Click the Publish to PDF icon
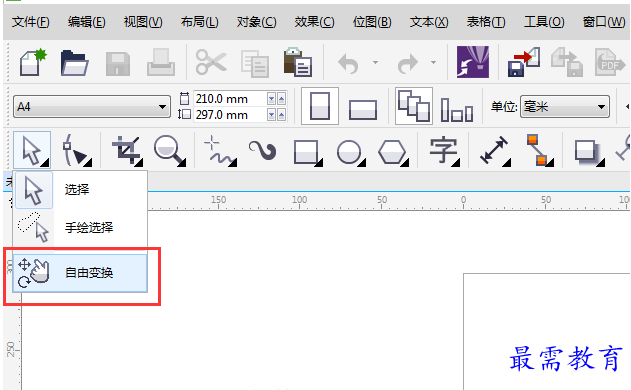Viewport: 631px width, 390px height. (x=610, y=63)
